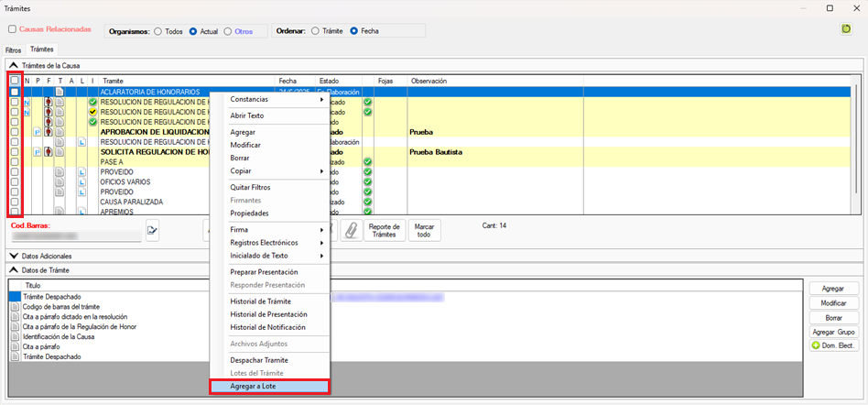Collapse the Trámites de la Causa section

[13, 64]
